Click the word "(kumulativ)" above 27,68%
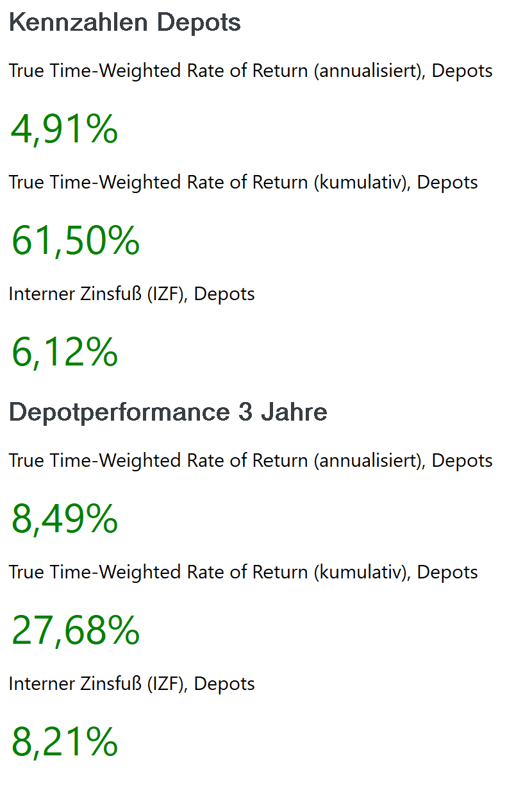Screen dimensions: 532x790 [362, 573]
